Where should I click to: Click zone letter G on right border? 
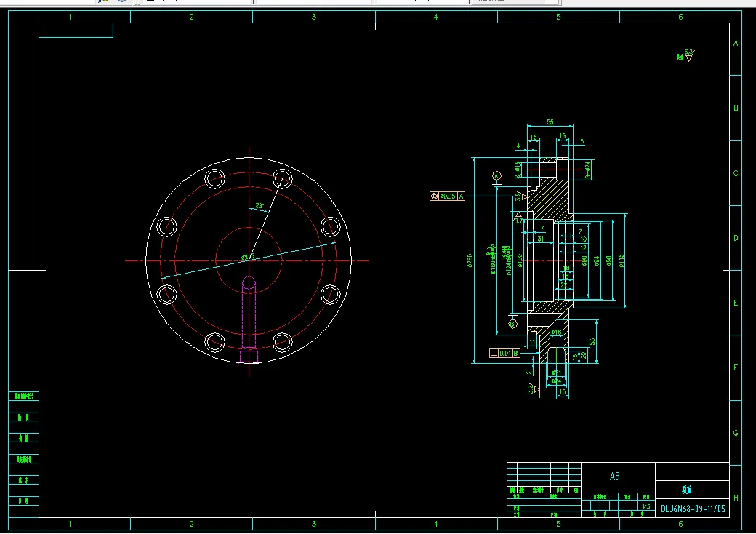click(x=736, y=433)
